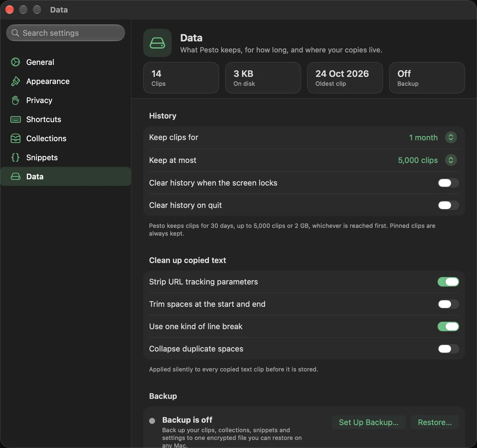This screenshot has width=477, height=448.
Task: Click the Backup section heading
Action: pyautogui.click(x=163, y=396)
